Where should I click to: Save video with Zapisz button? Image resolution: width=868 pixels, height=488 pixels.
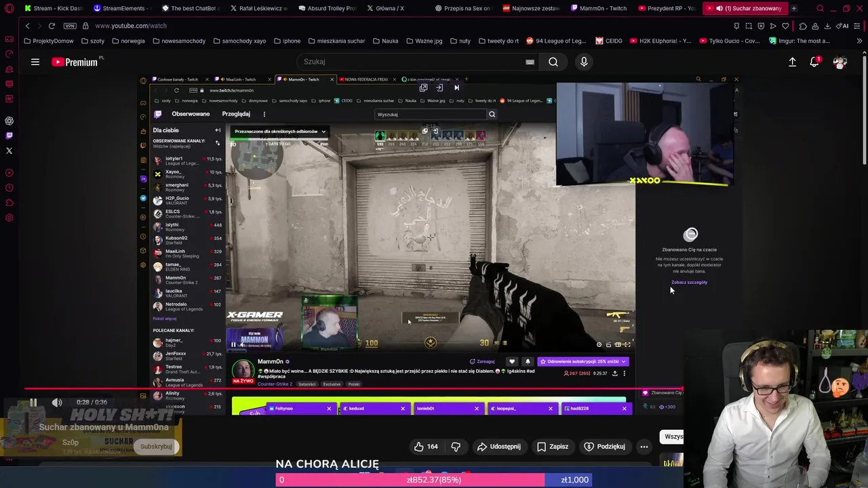(x=553, y=447)
